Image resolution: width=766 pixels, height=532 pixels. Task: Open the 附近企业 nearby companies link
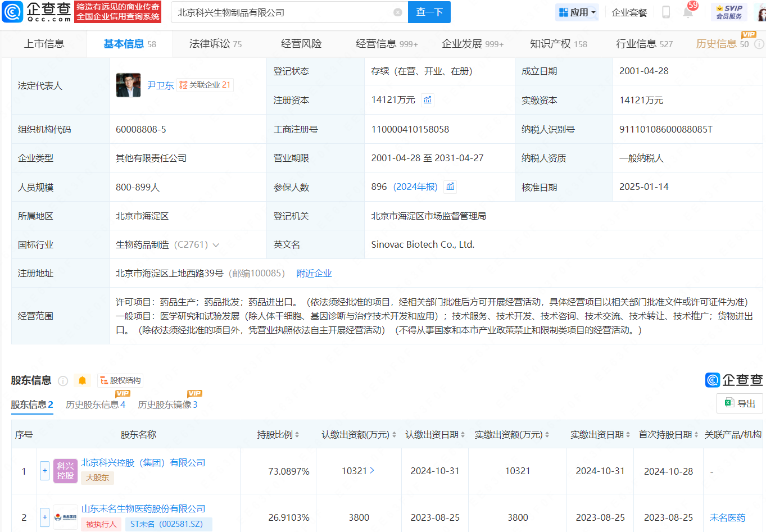pyautogui.click(x=314, y=274)
